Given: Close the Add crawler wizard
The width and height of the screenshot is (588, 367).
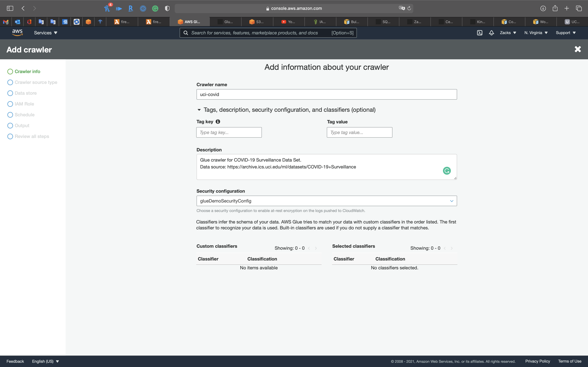Looking at the screenshot, I should coord(577,49).
